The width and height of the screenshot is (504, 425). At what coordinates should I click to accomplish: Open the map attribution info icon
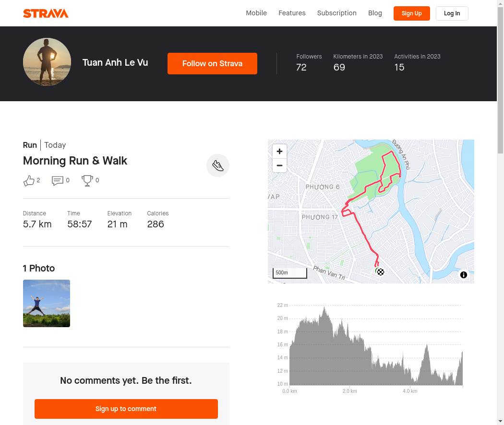point(464,275)
